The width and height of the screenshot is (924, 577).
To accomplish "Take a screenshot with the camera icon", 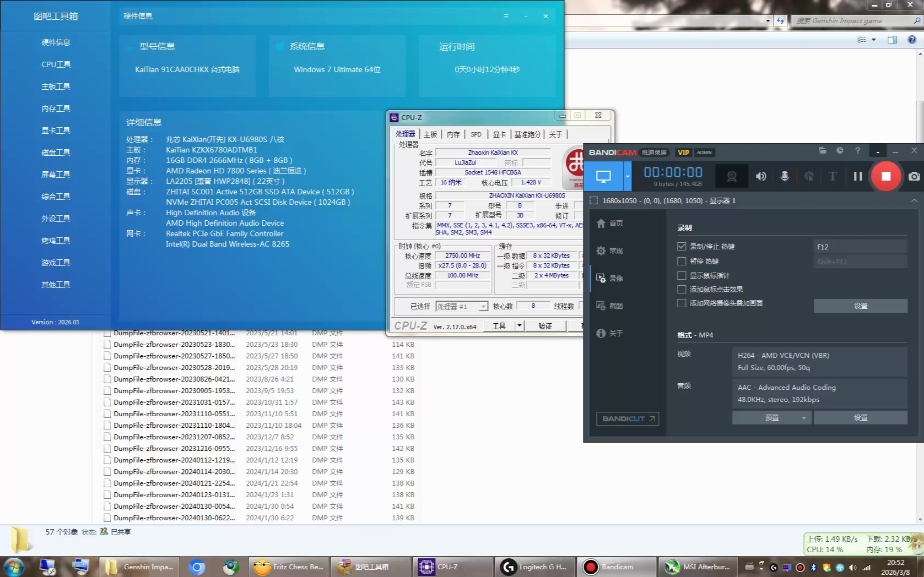I will [914, 176].
